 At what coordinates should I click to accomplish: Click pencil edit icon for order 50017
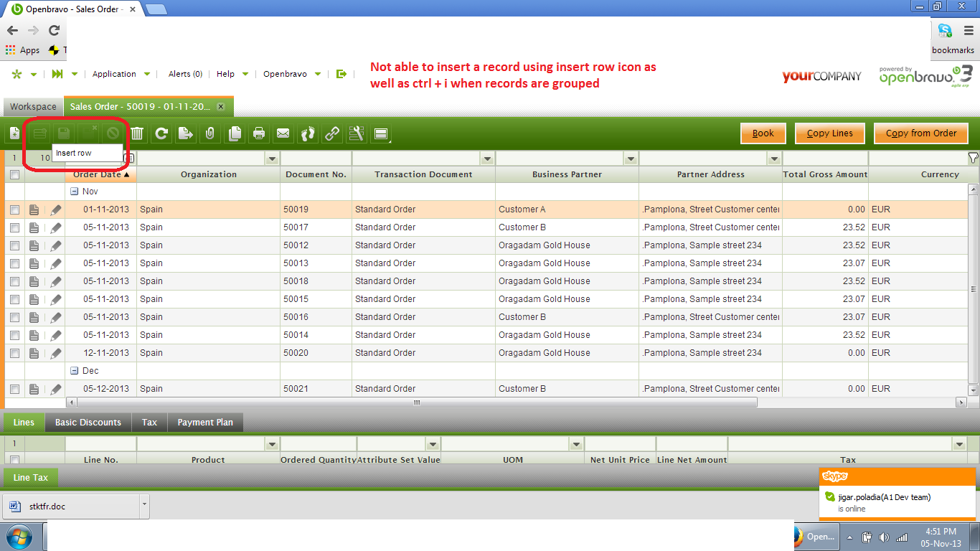[56, 227]
